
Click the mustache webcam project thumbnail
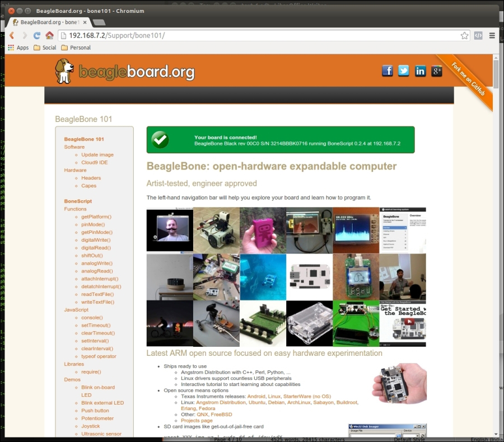tap(170, 231)
